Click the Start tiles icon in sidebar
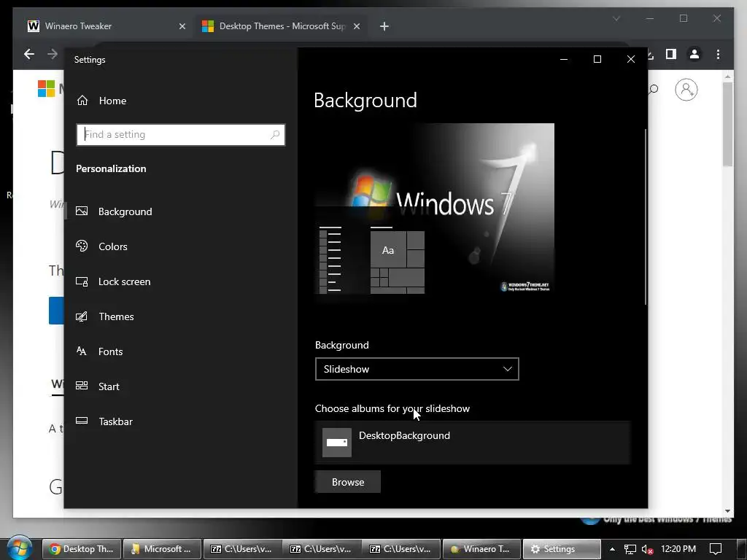Viewport: 747px width, 560px height. (82, 386)
